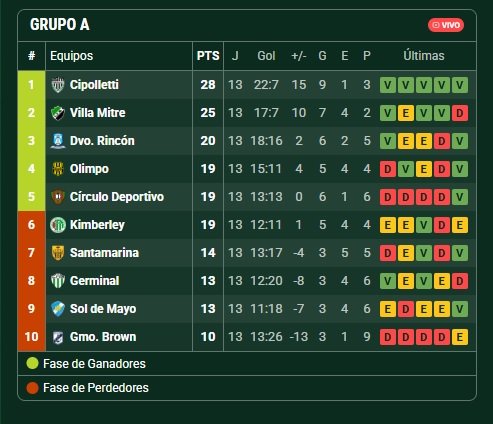
Task: Click the red VIVO live badge
Action: pos(446,25)
